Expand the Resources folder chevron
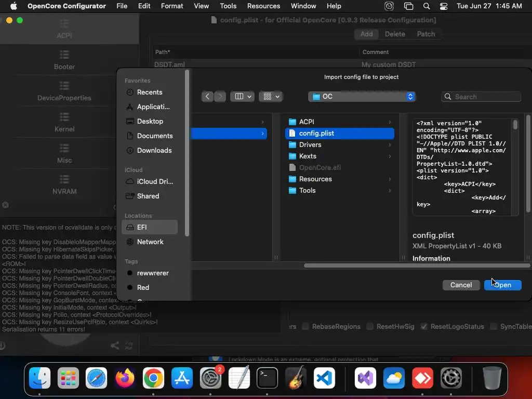 coord(390,179)
